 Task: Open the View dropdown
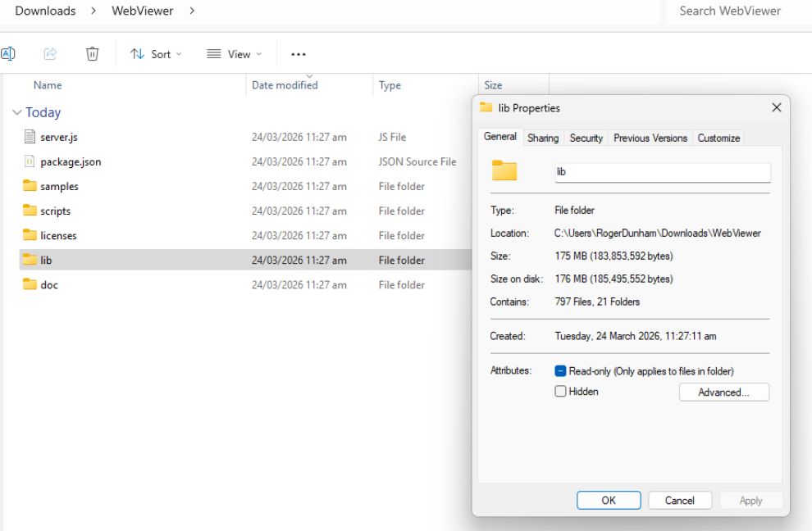pos(235,54)
